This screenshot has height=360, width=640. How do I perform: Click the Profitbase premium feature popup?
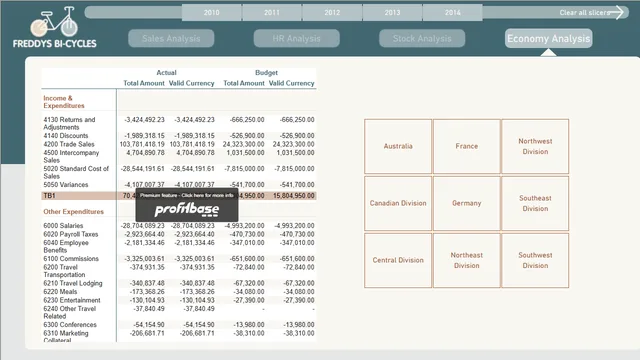coord(187,205)
